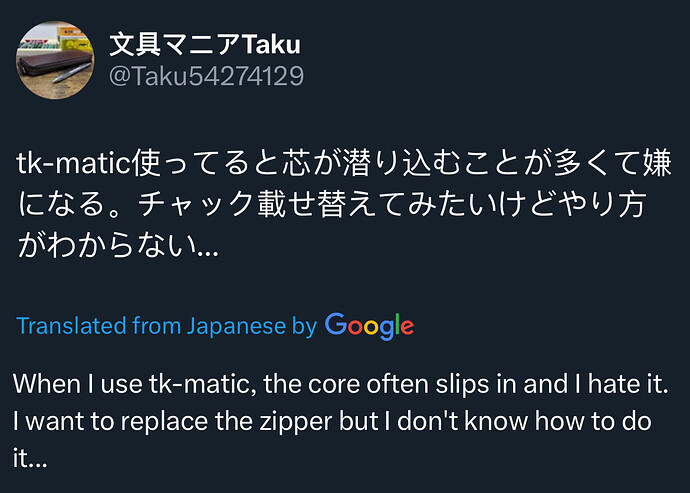Open the @Taku54274129 handle link
The width and height of the screenshot is (690, 493).
click(205, 76)
